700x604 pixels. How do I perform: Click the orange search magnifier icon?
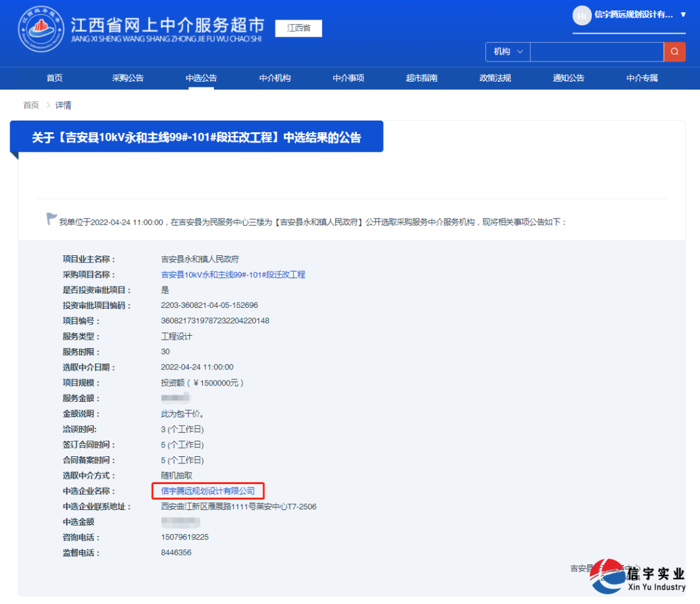pos(675,51)
